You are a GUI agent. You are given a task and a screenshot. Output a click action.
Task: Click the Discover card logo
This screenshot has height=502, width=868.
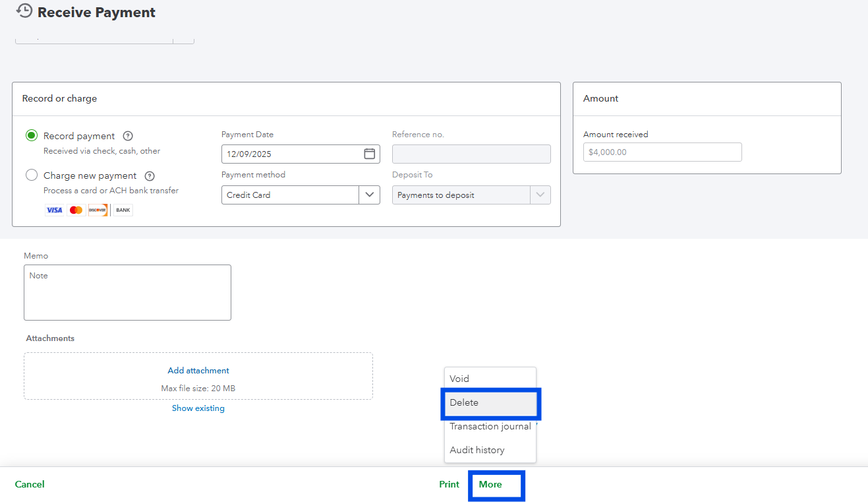pyautogui.click(x=98, y=210)
